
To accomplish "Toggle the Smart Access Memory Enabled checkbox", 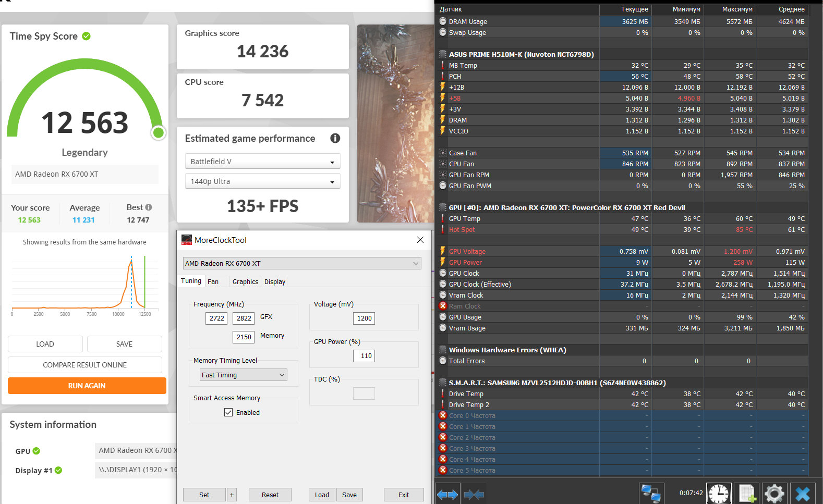I will [228, 412].
